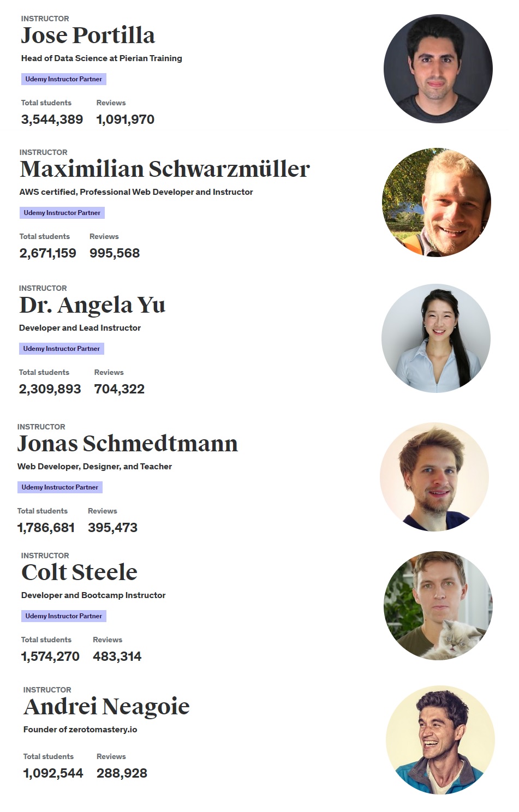
Task: Click Andrei Neagoie's total students count 1,092,544
Action: [53, 773]
